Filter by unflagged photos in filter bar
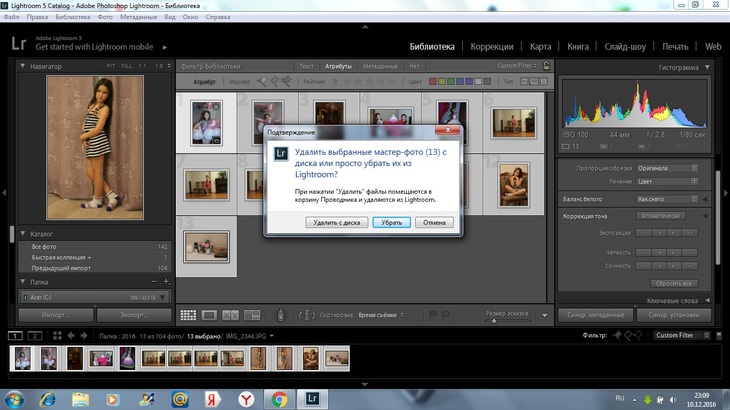The width and height of the screenshot is (730, 410). (x=274, y=81)
